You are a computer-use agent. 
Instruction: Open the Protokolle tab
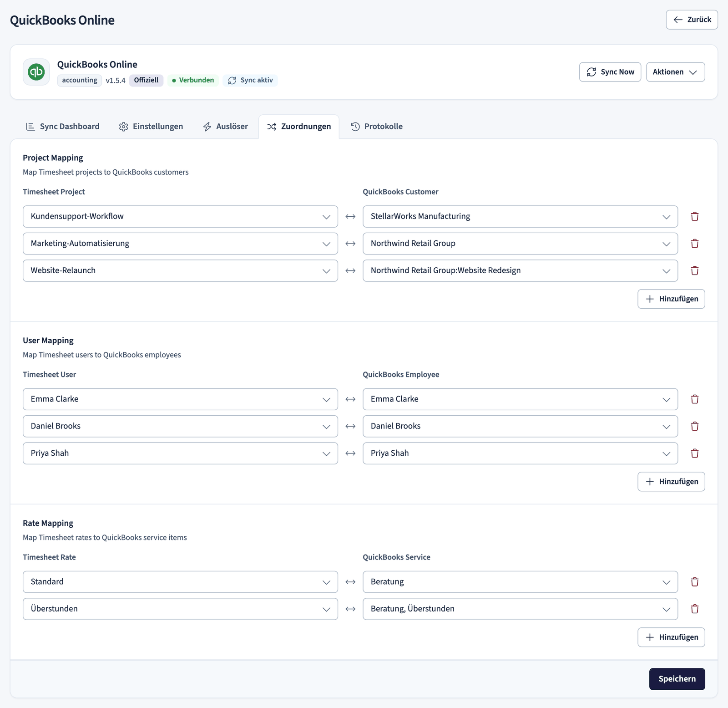377,127
